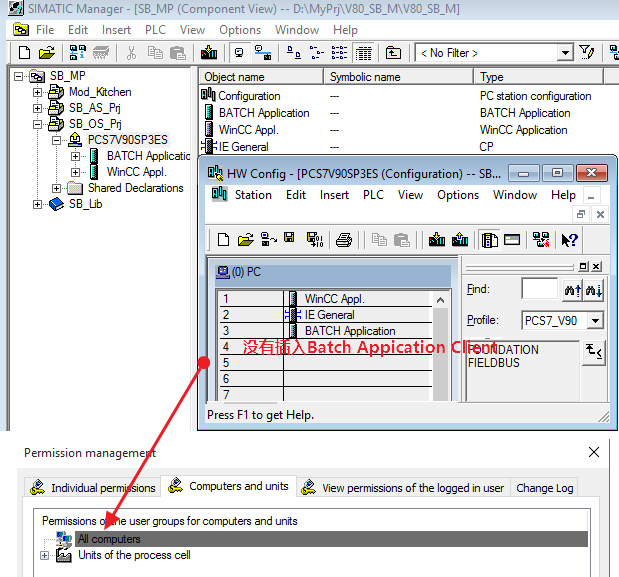The width and height of the screenshot is (619, 577).
Task: Open Insert menu in SIMATIC Manager
Action: click(116, 30)
